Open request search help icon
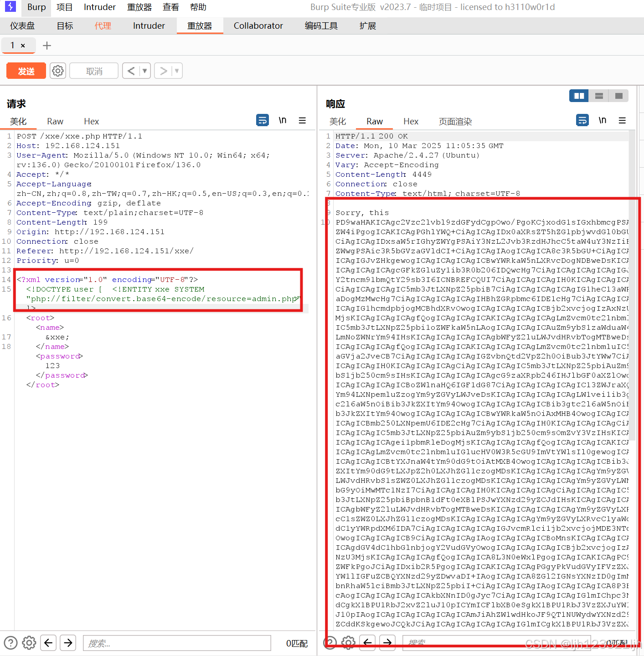644x656 pixels. 10,643
